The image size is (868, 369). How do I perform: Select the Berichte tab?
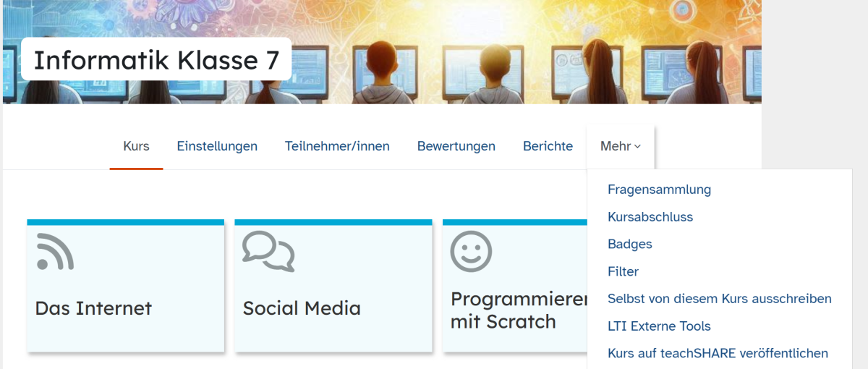point(548,146)
